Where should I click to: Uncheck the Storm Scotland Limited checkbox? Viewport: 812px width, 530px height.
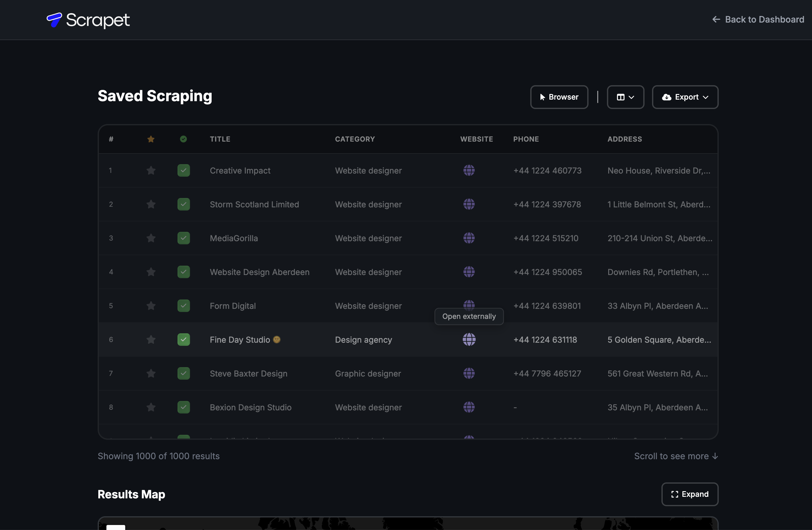(183, 204)
